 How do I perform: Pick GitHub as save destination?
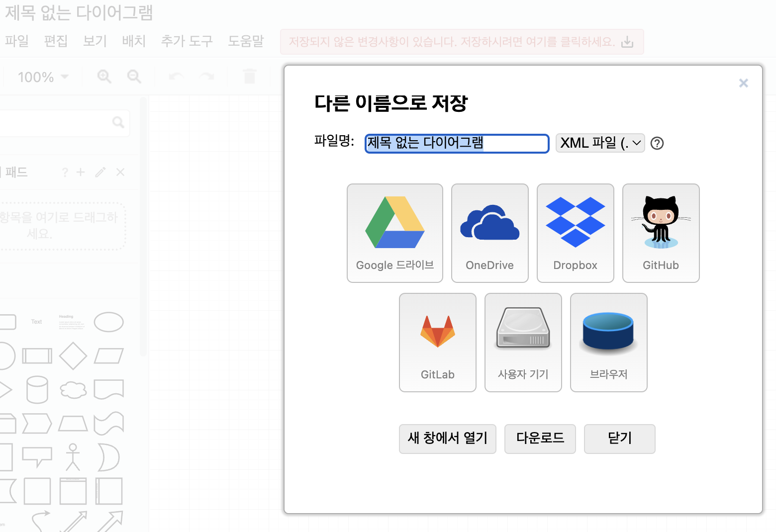[x=661, y=233]
